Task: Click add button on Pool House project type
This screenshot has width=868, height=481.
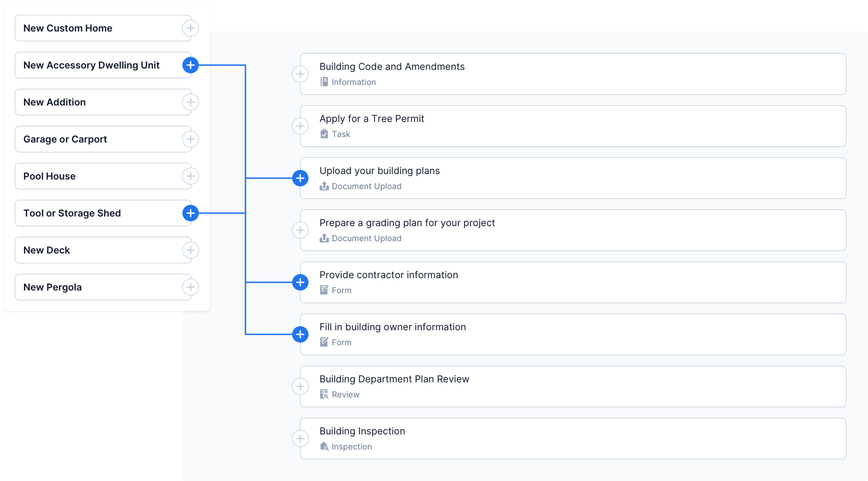Action: click(x=191, y=176)
